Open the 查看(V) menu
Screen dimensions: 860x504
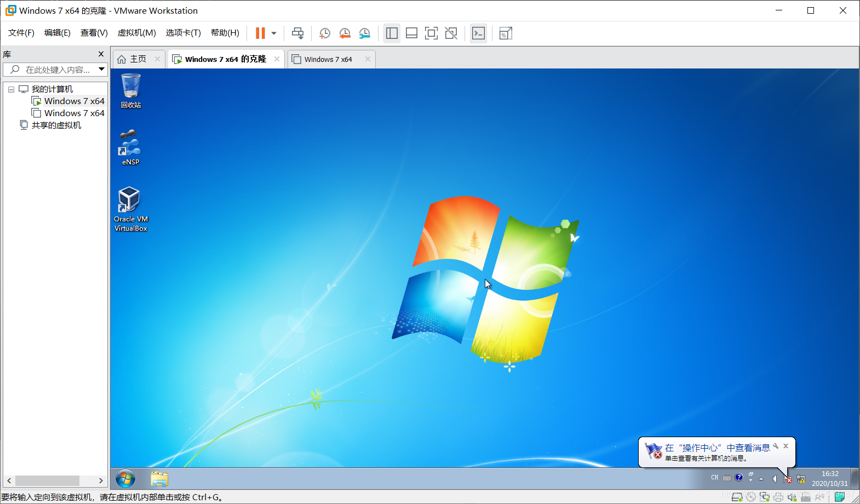[x=94, y=33]
